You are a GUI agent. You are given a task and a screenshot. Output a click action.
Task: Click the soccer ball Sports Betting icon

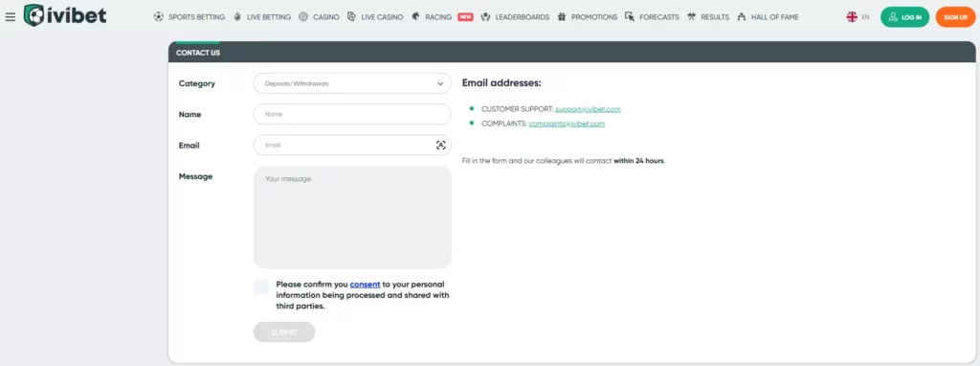pyautogui.click(x=158, y=17)
